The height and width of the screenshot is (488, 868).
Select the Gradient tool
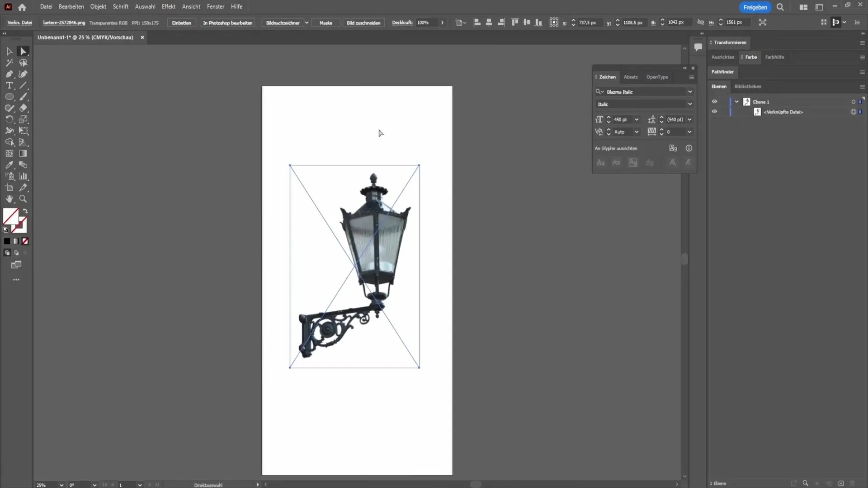pos(23,154)
